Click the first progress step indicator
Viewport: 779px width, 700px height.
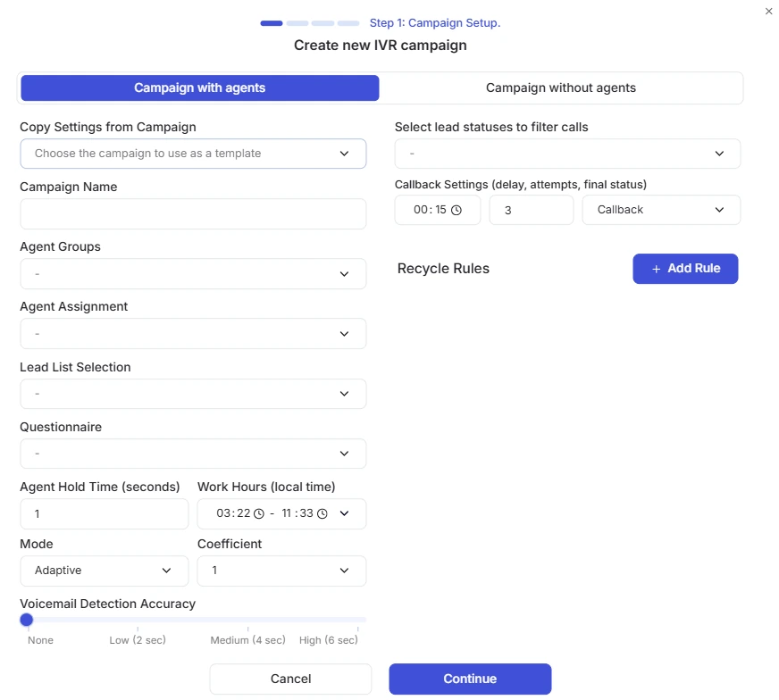(272, 23)
